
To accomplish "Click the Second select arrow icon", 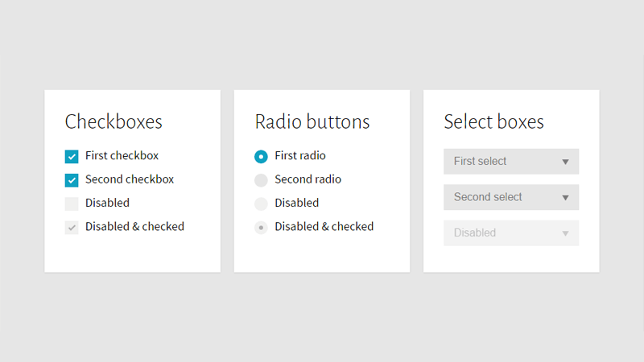I will click(565, 198).
